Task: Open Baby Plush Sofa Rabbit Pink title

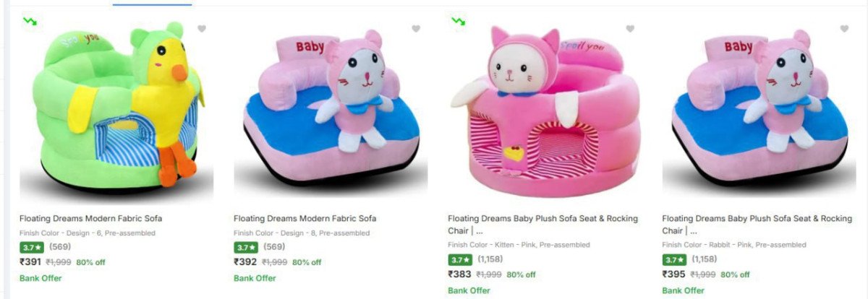Action: point(757,218)
